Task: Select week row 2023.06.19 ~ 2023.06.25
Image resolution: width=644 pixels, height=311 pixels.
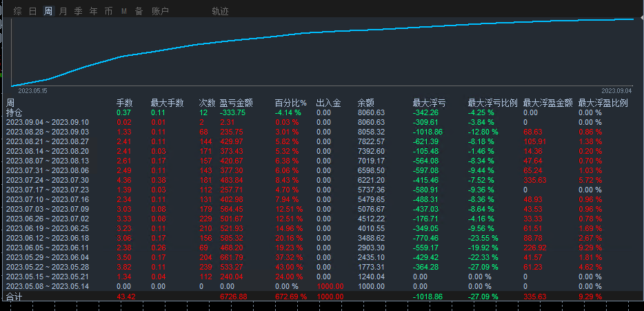Action: (x=48, y=228)
